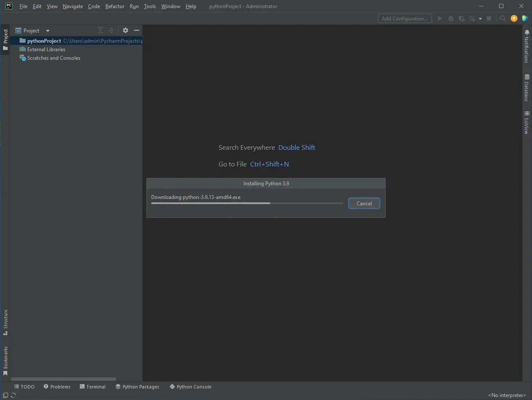
Task: Open the Code menu
Action: [x=94, y=6]
